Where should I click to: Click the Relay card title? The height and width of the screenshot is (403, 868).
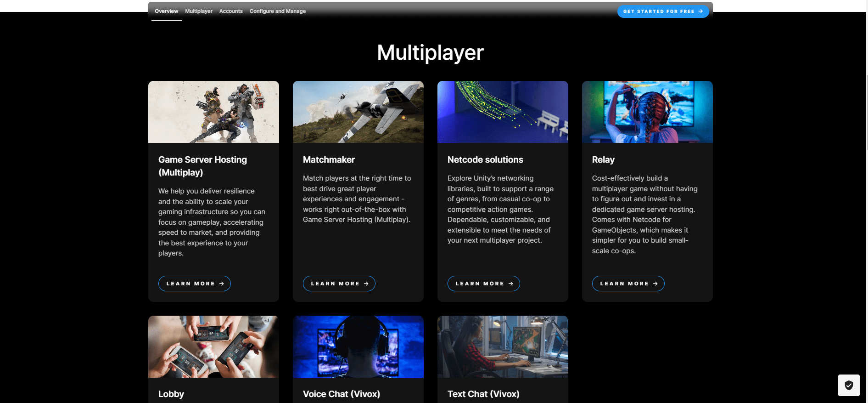coord(603,159)
